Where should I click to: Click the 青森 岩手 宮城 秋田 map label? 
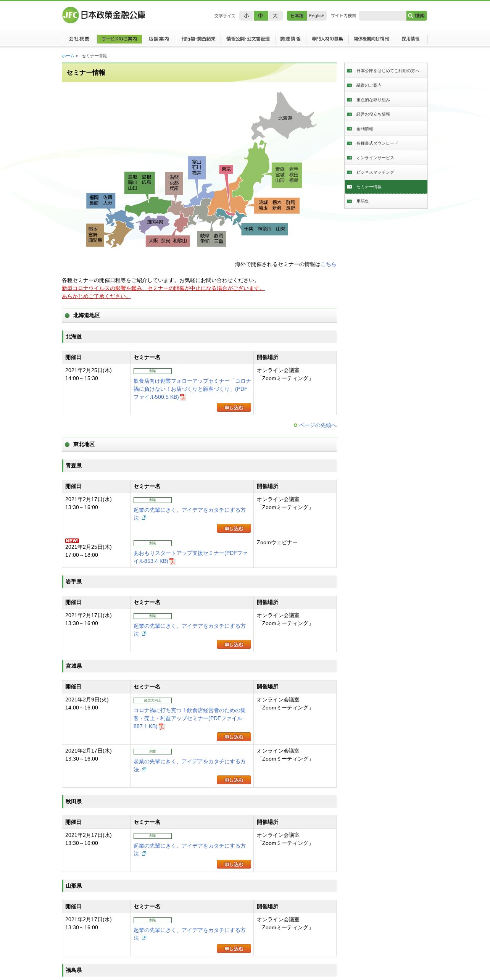click(x=287, y=175)
